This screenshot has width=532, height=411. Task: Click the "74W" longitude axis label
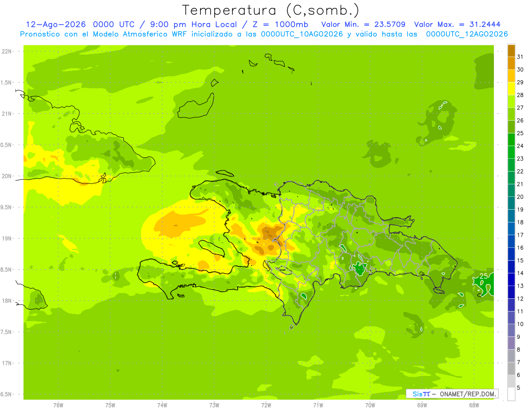point(162,405)
